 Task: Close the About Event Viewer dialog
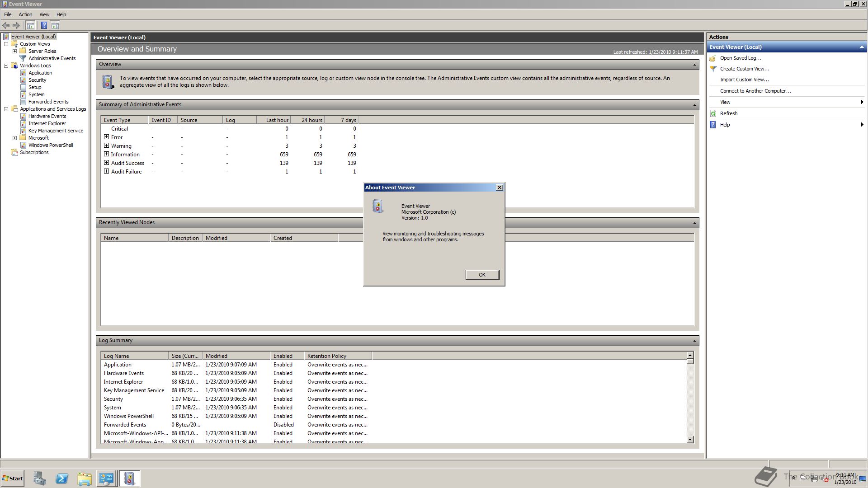[499, 188]
